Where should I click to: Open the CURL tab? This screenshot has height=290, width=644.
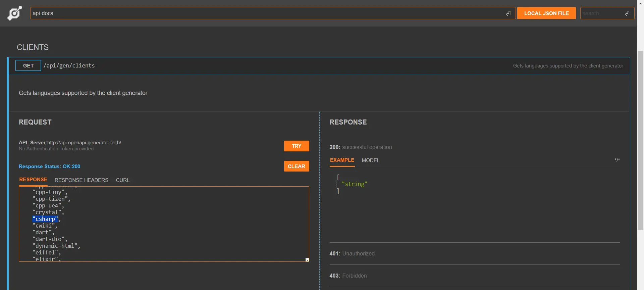pos(123,180)
